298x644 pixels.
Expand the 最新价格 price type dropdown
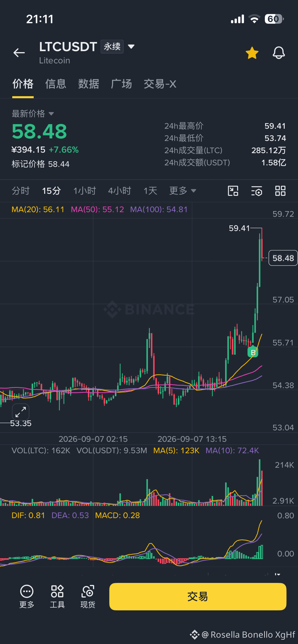pos(51,114)
